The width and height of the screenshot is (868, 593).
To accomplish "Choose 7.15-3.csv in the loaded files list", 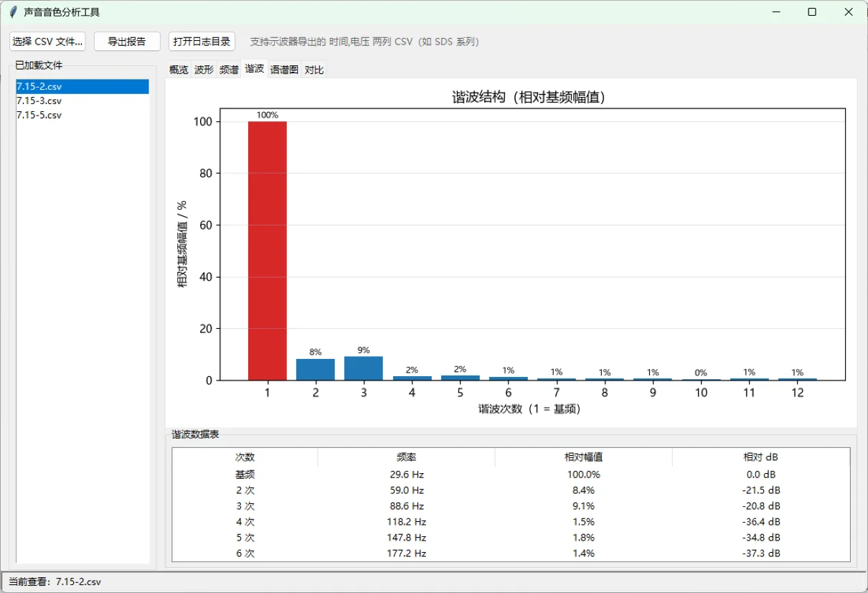I will (x=82, y=101).
